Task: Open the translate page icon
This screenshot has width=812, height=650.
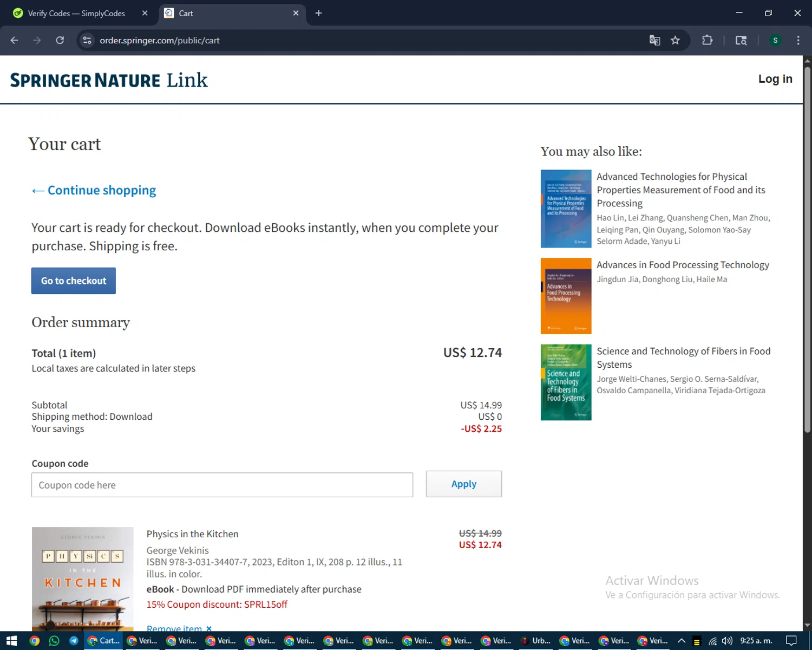Action: (654, 40)
